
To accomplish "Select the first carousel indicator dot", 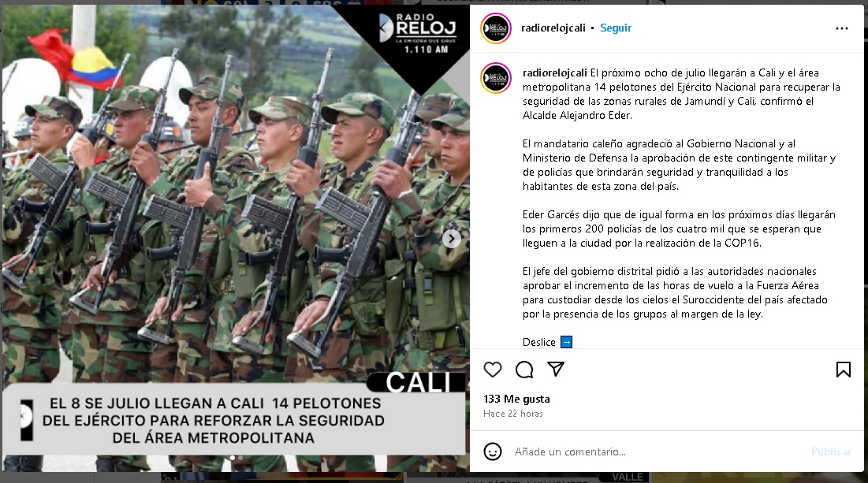I will 233,458.
